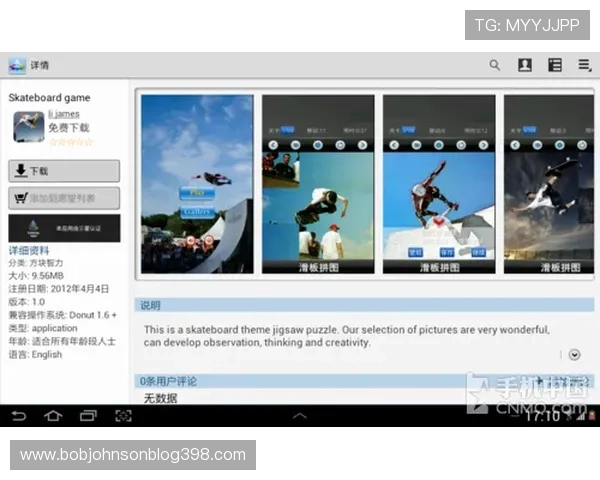Image resolution: width=600 pixels, height=480 pixels.
Task: Tap the search magnifier icon
Action: click(494, 65)
